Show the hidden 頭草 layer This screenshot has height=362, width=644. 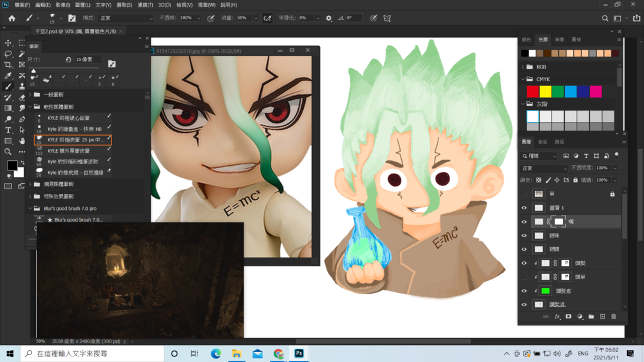(524, 277)
